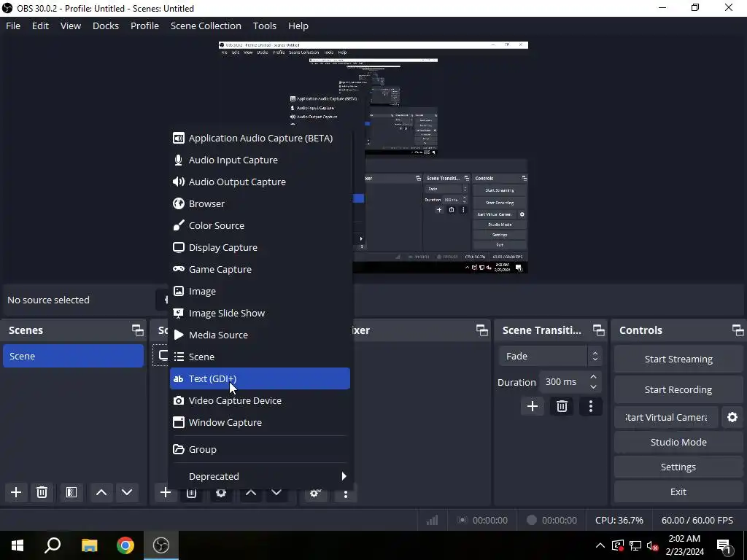Open audio mixer more options dots

(346, 494)
